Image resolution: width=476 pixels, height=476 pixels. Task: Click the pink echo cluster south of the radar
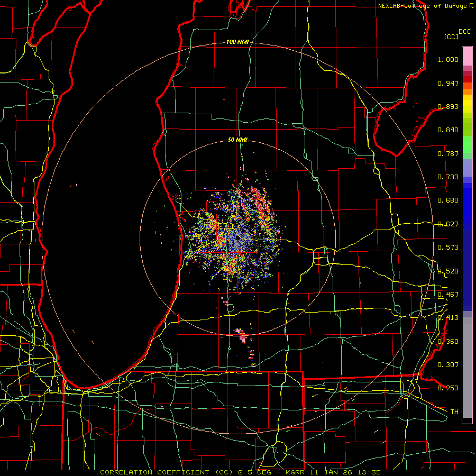[241, 335]
